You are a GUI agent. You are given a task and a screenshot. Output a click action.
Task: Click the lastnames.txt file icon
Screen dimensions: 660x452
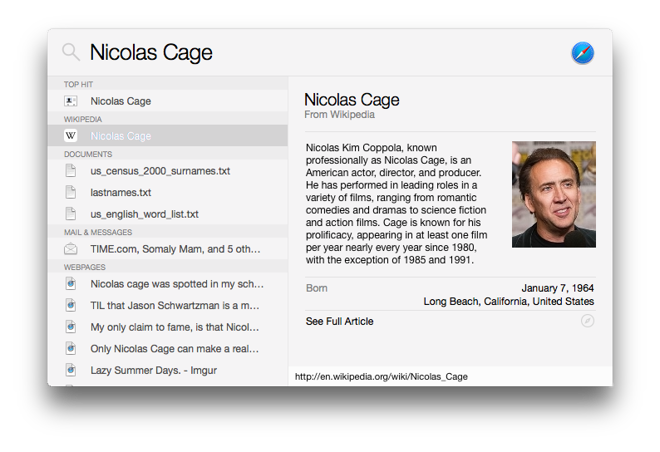click(71, 192)
